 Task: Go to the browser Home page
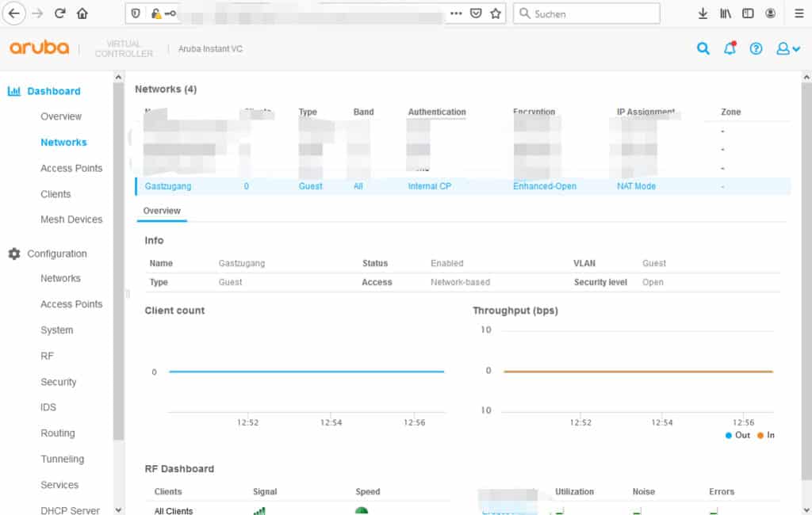click(x=82, y=13)
